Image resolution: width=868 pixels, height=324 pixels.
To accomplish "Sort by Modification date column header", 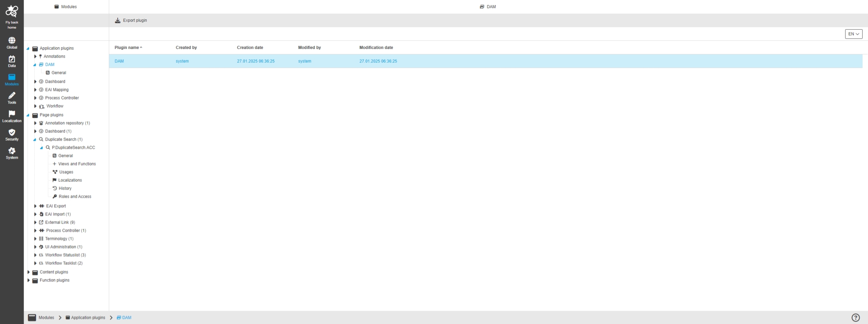I will [376, 48].
